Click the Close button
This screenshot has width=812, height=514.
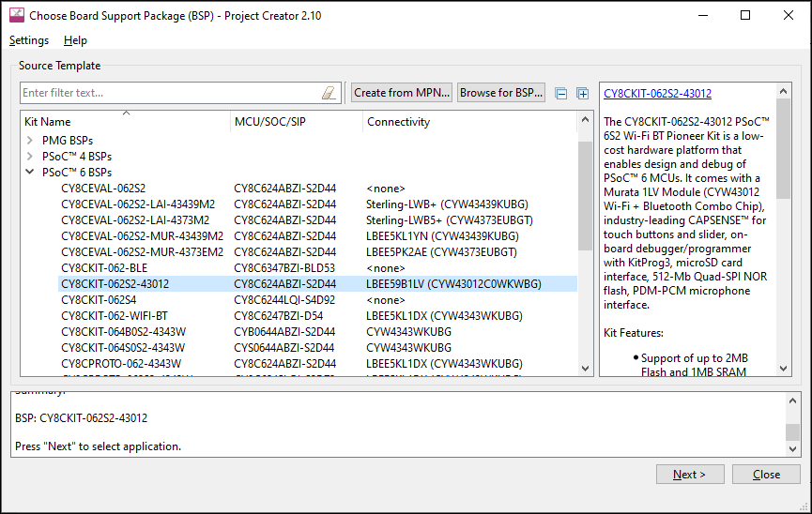tap(766, 475)
